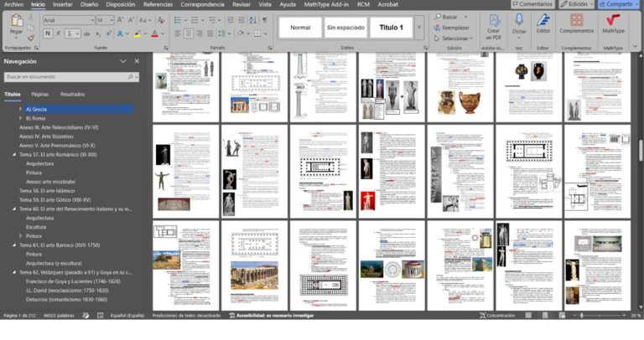Switch to Read Mode view in status bar
Viewport: 644px width, 340px height.
click(528, 316)
